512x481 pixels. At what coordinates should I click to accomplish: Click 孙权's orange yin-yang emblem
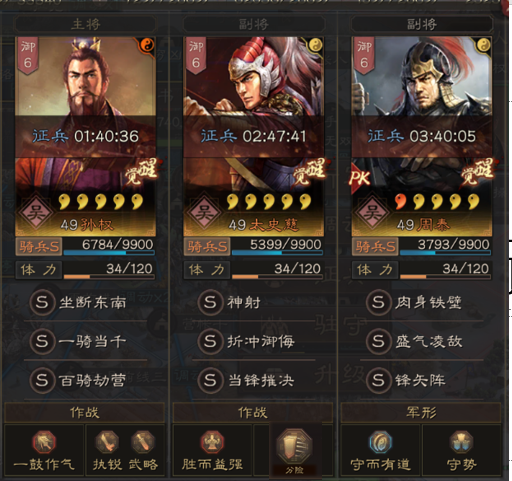tap(147, 45)
